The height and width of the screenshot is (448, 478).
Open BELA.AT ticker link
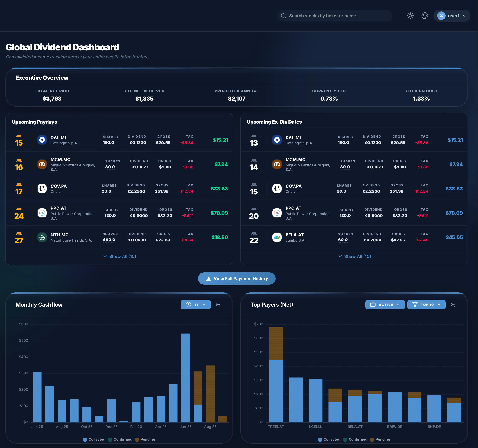pyautogui.click(x=295, y=235)
